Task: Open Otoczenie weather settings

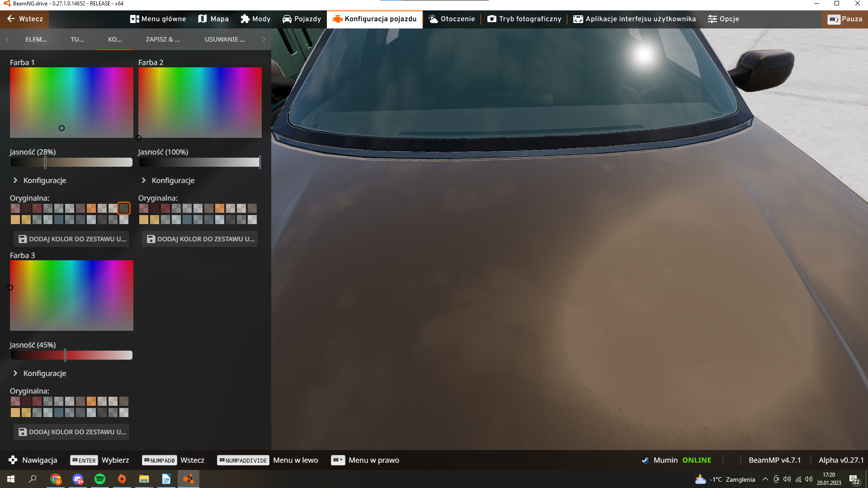Action: click(452, 19)
